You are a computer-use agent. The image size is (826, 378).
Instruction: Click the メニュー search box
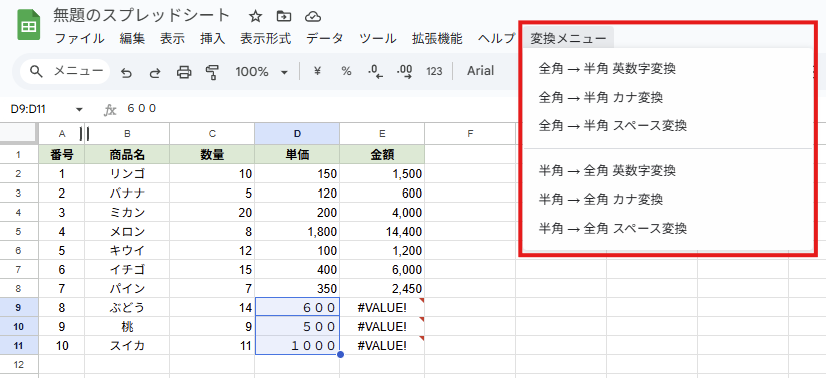tap(65, 72)
